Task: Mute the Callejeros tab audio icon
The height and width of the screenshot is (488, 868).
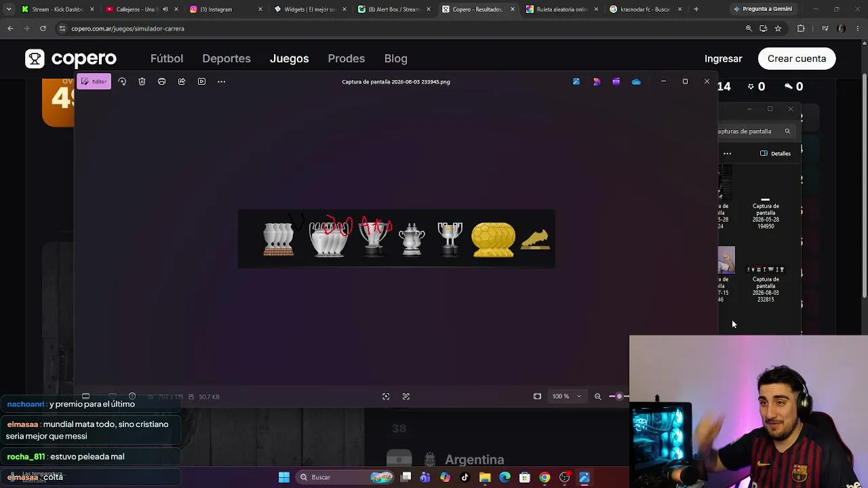Action: pyautogui.click(x=165, y=9)
